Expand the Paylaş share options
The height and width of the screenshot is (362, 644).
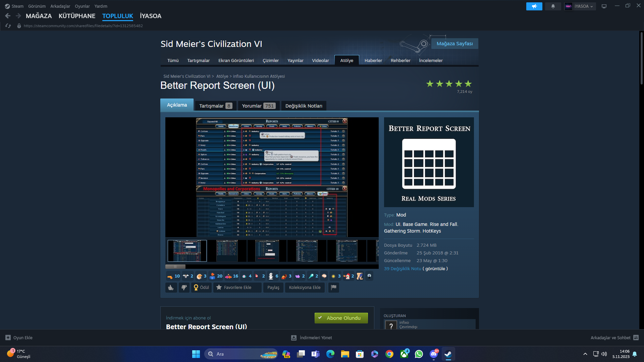coord(273,288)
